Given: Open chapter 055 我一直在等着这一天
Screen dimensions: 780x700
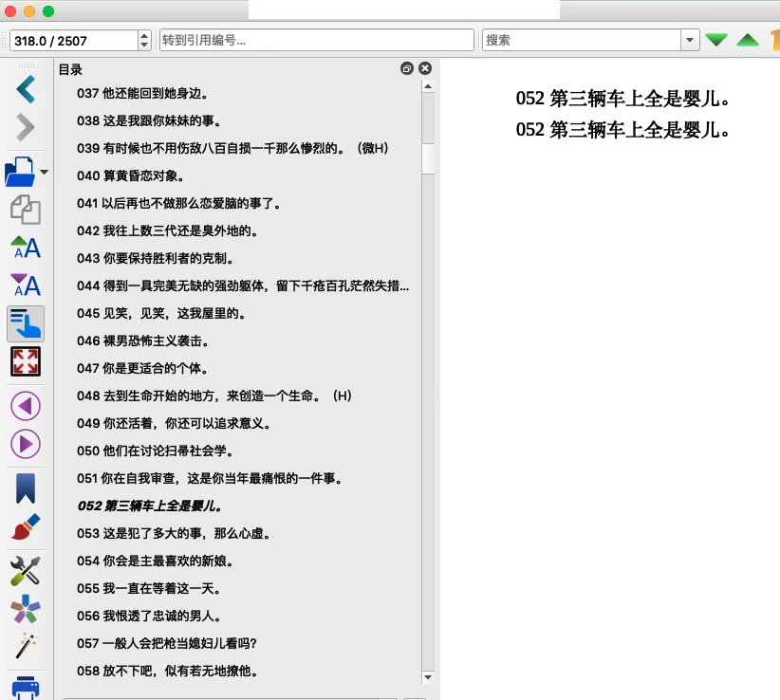Looking at the screenshot, I should [149, 589].
